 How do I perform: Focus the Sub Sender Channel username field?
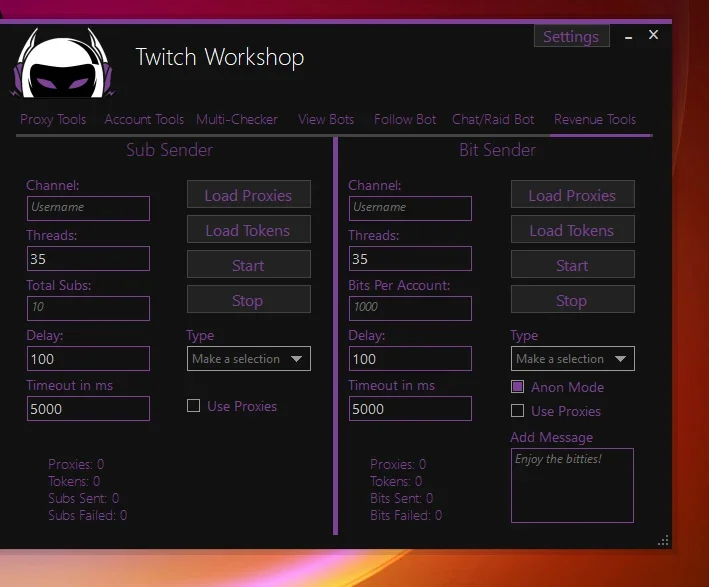[88, 208]
